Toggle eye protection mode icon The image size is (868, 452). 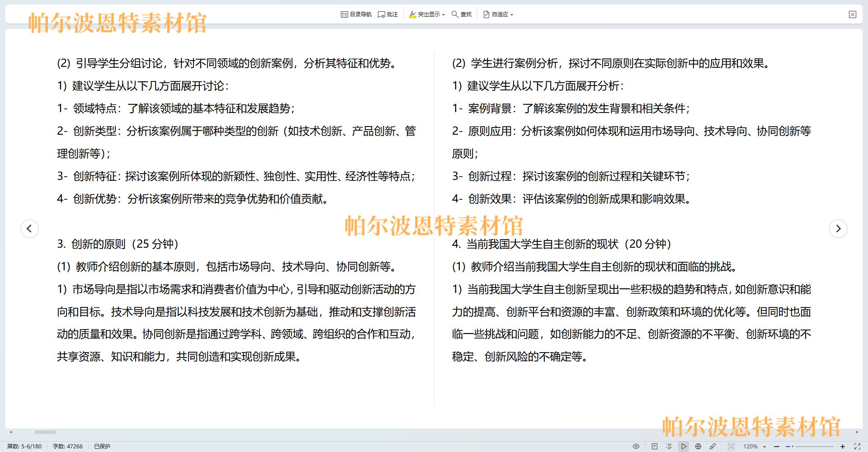coord(636,446)
